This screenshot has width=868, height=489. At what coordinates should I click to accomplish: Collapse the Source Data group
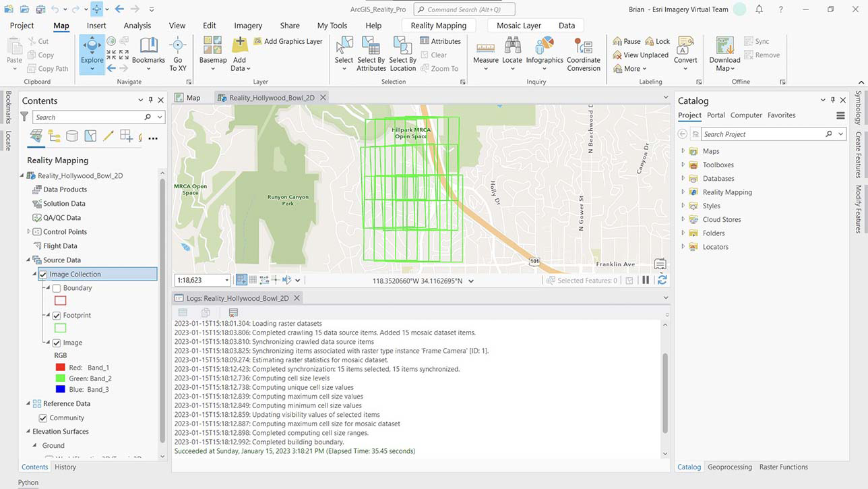(28, 260)
